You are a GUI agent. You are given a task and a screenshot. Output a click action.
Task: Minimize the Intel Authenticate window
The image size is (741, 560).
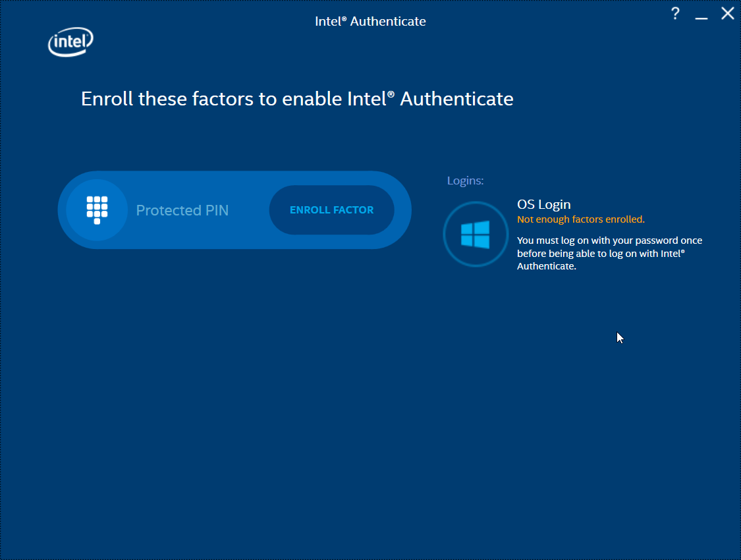pyautogui.click(x=701, y=18)
